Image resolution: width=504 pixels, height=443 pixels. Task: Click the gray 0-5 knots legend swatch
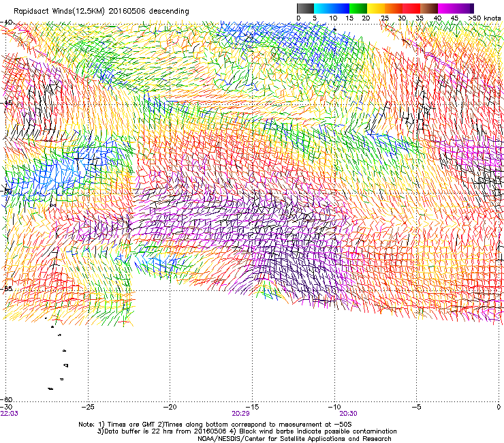coord(305,8)
